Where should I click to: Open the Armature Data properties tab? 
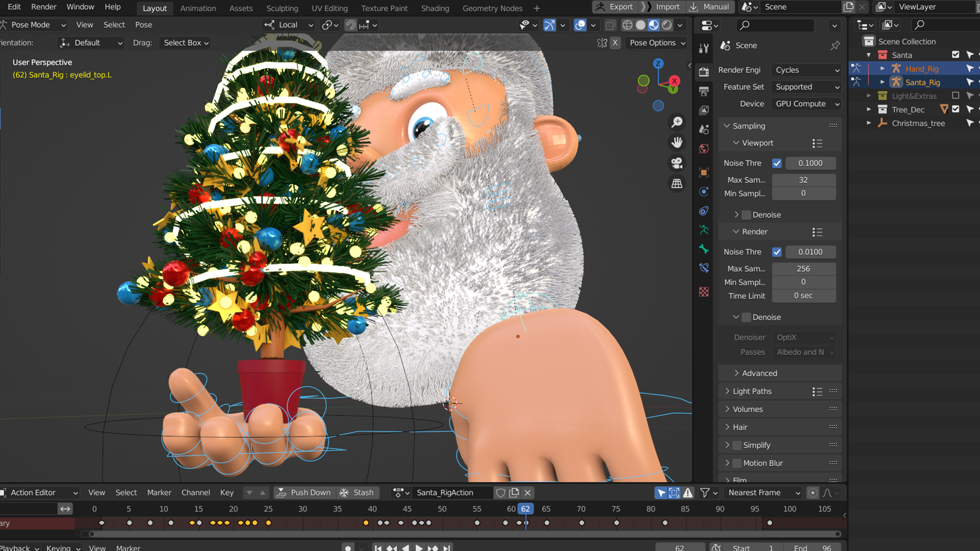(704, 230)
